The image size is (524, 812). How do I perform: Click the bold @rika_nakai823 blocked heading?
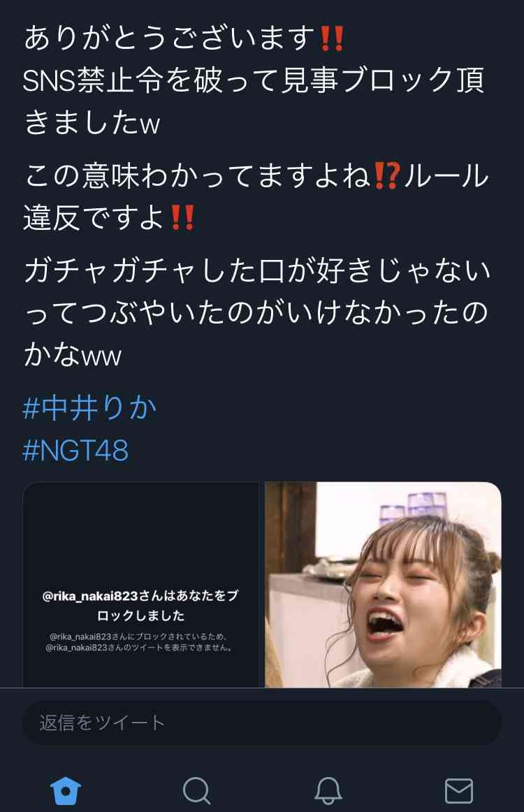(x=140, y=605)
